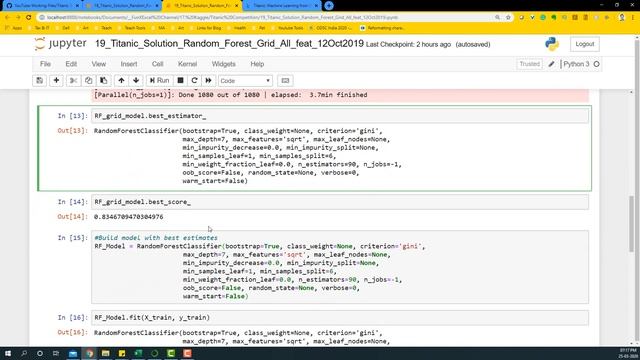Click the Trusted notebook button
Viewport: 640px width, 360px height.
point(529,64)
